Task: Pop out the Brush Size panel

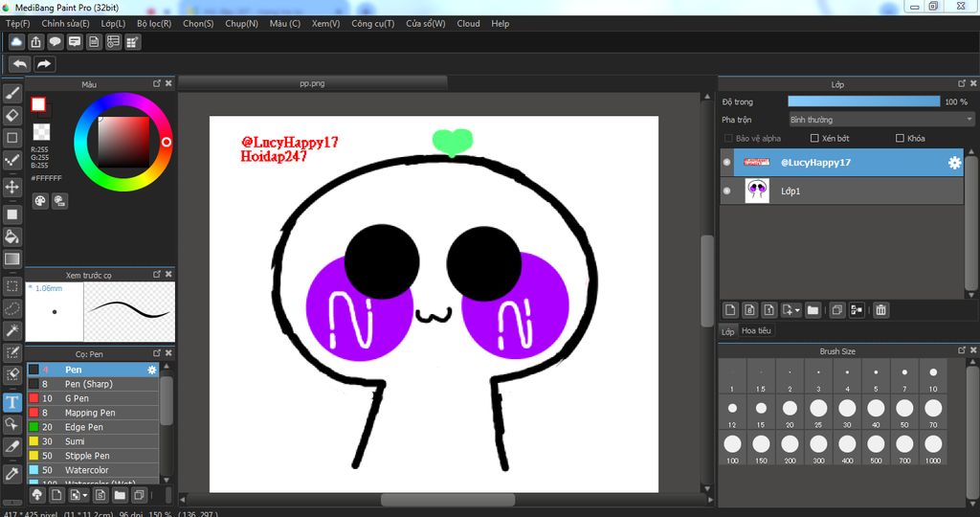Action: tap(962, 350)
